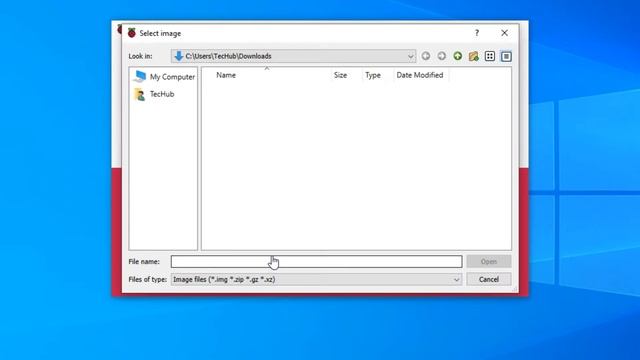Click the Back navigation arrow icon
The image size is (640, 360).
click(425, 56)
